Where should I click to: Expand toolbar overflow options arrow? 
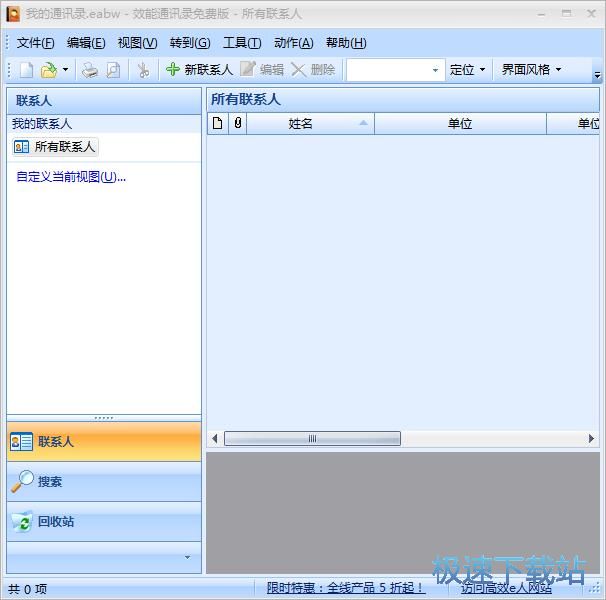(x=597, y=75)
